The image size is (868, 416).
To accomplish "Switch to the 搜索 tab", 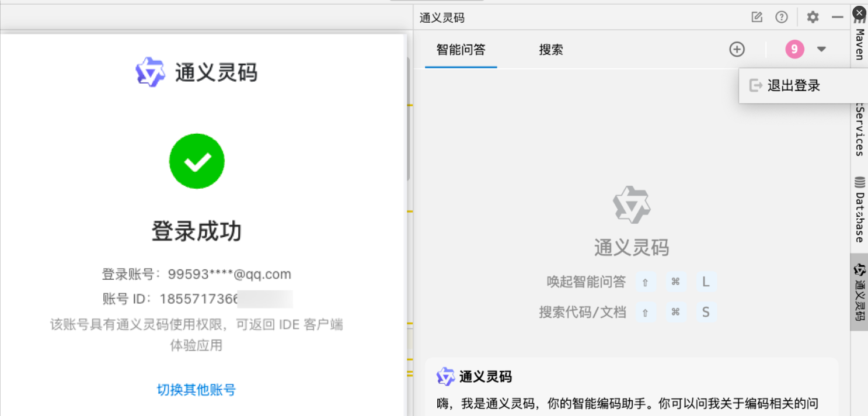I will (x=551, y=50).
